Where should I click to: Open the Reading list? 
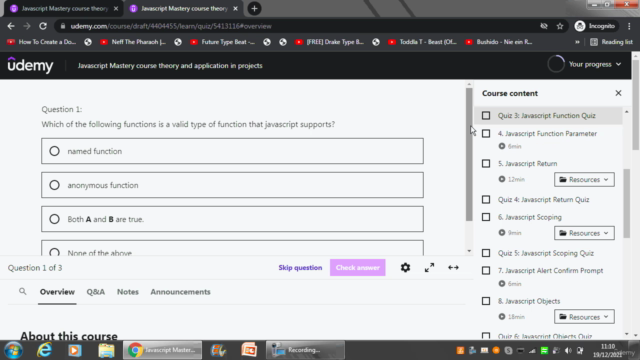tap(611, 42)
